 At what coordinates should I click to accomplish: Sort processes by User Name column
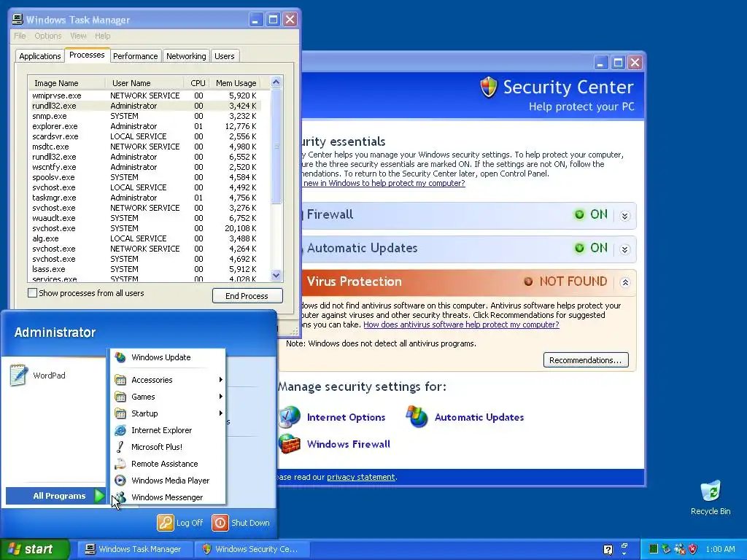coord(144,83)
